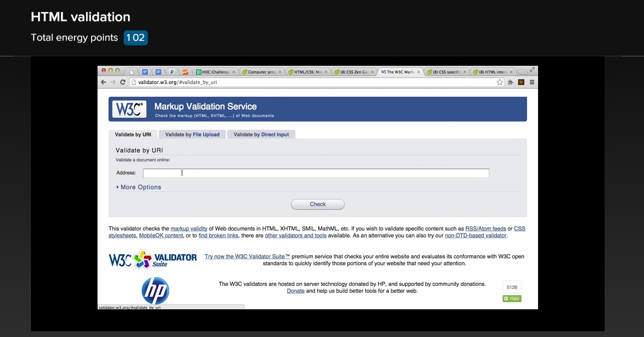The height and width of the screenshot is (337, 644).
Task: Close the (8) CSS Zen Gar tab
Action: 372,72
